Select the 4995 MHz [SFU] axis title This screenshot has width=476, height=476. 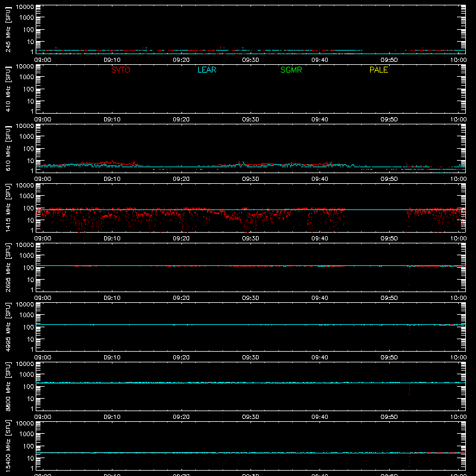[x=8, y=327]
